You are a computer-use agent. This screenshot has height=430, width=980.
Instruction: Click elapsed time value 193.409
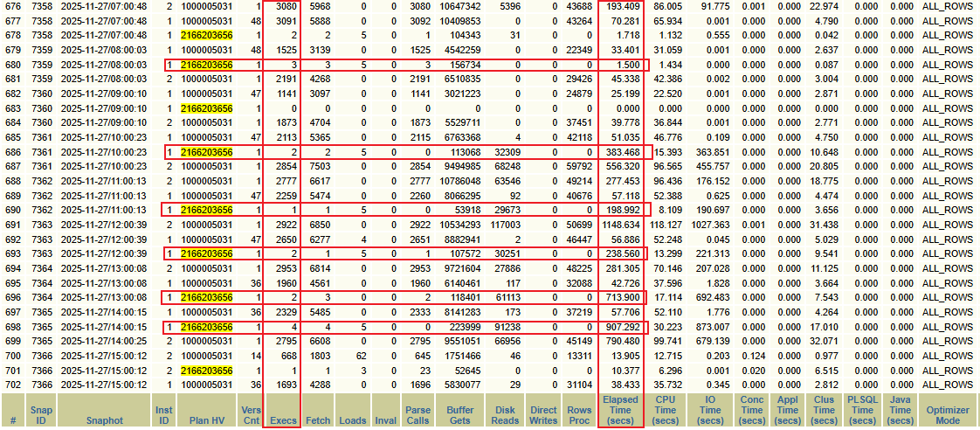[625, 5]
